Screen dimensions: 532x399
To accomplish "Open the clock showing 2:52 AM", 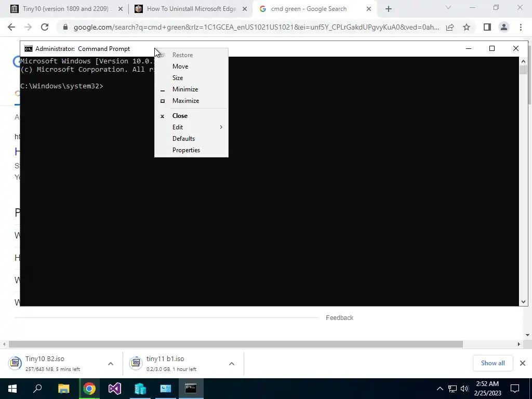I will pyautogui.click(x=487, y=389).
